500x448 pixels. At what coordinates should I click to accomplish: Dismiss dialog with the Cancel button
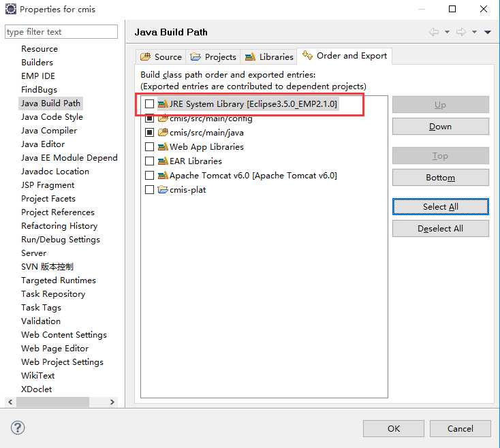pyautogui.click(x=460, y=428)
